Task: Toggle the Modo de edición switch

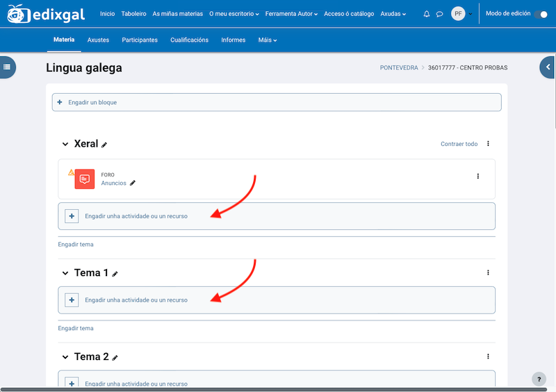Action: [540, 14]
